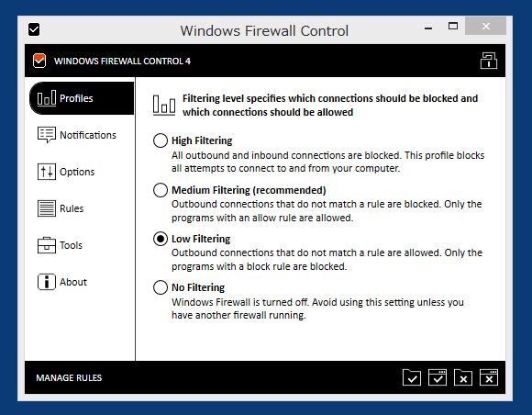Viewport: 532px width, 415px height.
Task: Click the Options sliders icon
Action: (47, 172)
